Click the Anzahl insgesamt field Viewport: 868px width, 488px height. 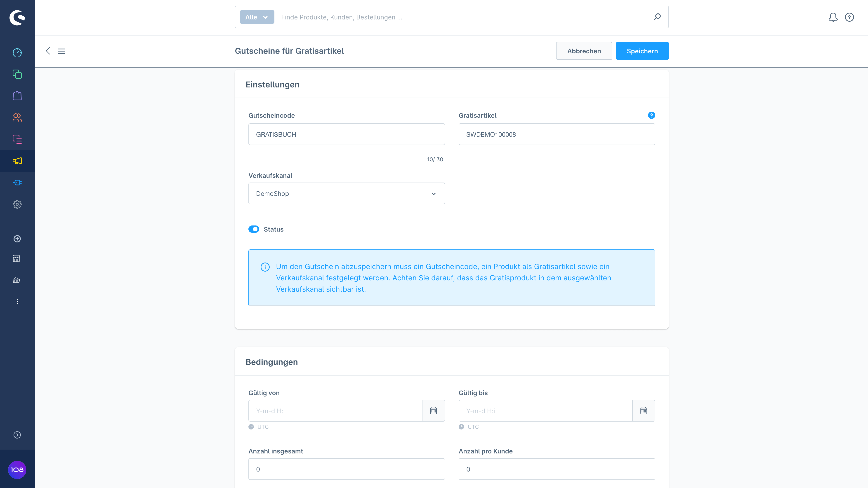click(x=346, y=469)
